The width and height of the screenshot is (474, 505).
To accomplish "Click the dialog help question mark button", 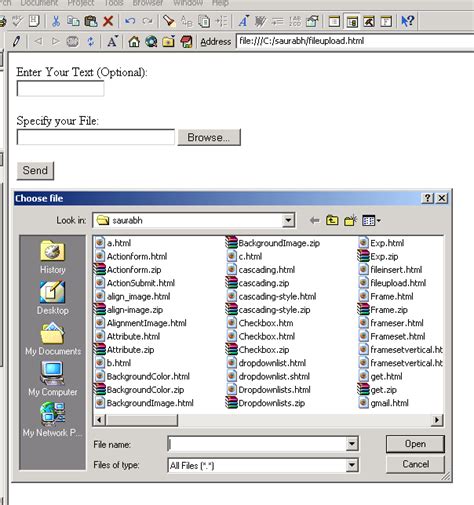I will 428,198.
